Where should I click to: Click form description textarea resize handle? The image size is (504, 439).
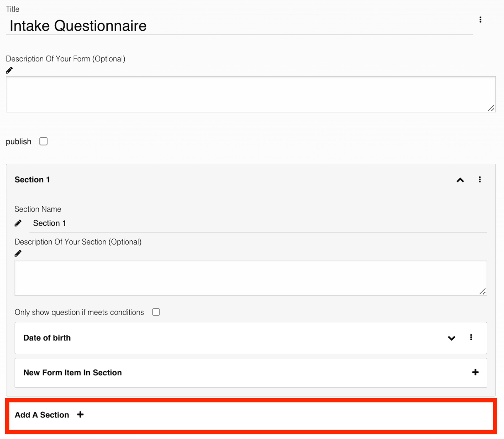coord(491,108)
